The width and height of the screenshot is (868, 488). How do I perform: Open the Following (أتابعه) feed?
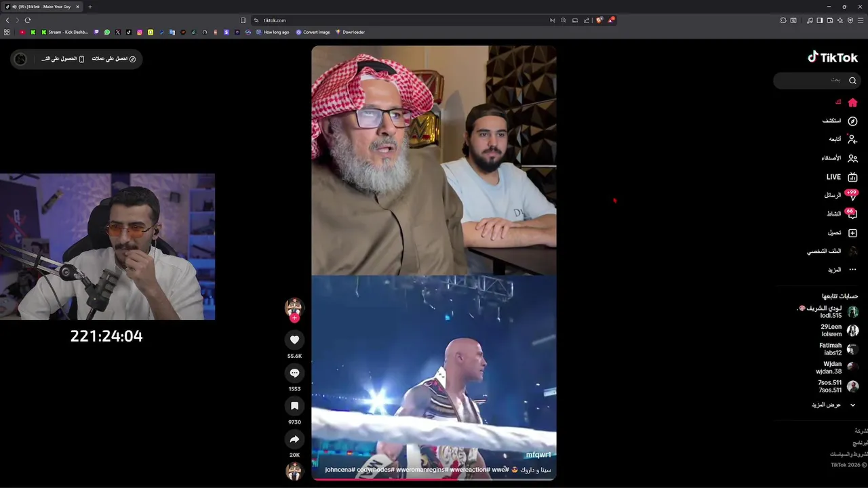(x=843, y=139)
